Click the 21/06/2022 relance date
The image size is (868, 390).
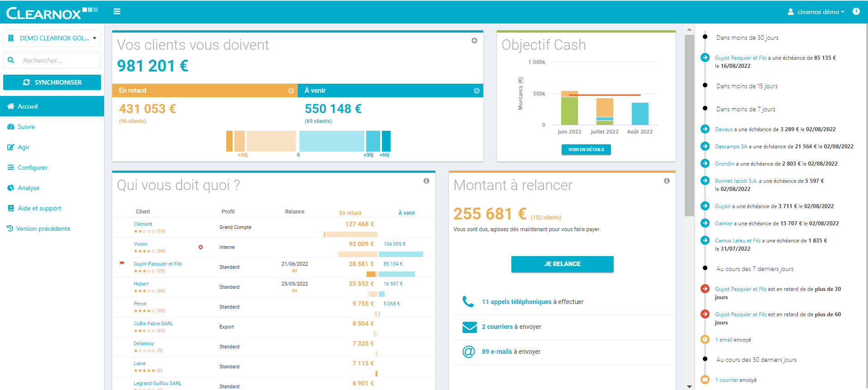[x=295, y=264]
